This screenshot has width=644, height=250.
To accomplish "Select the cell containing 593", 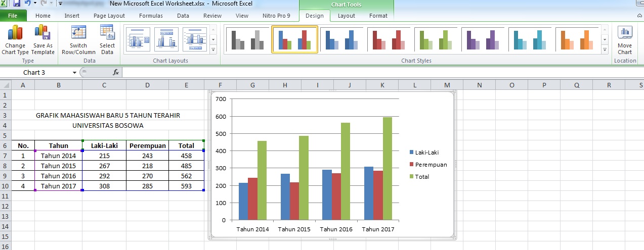I will coord(186,186).
